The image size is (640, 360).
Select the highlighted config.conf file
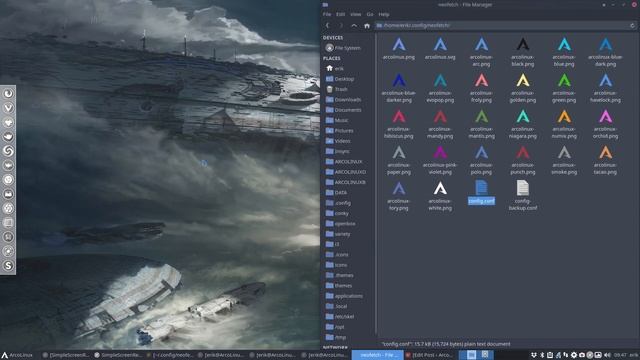pos(481,193)
